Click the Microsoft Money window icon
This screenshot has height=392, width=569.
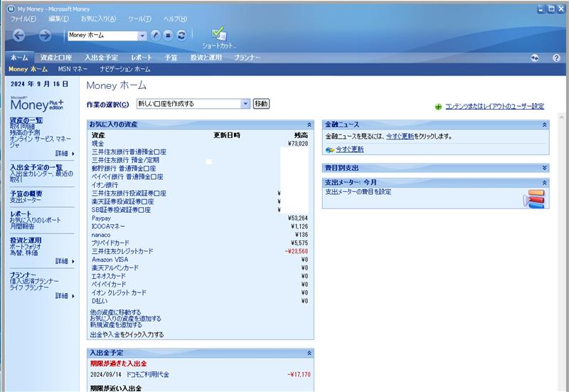11,9
